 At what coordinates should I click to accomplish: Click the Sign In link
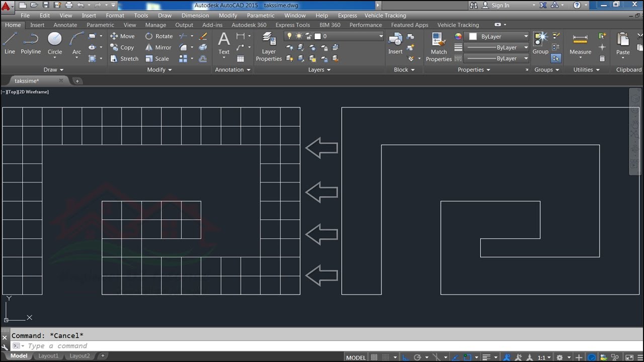(500, 5)
